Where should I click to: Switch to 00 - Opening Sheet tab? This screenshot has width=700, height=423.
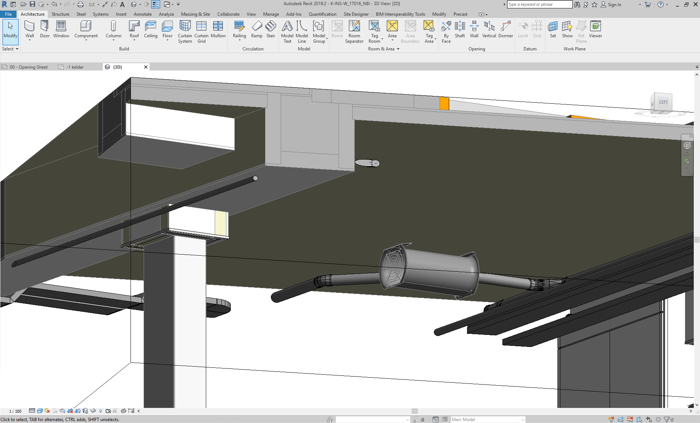(28, 67)
